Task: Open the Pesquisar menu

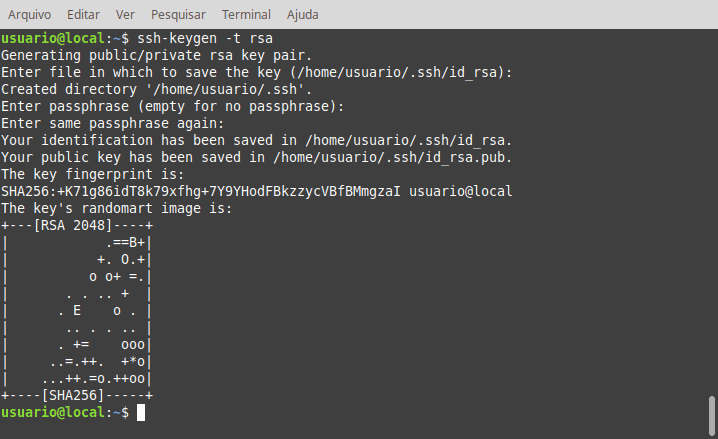Action: pyautogui.click(x=178, y=15)
